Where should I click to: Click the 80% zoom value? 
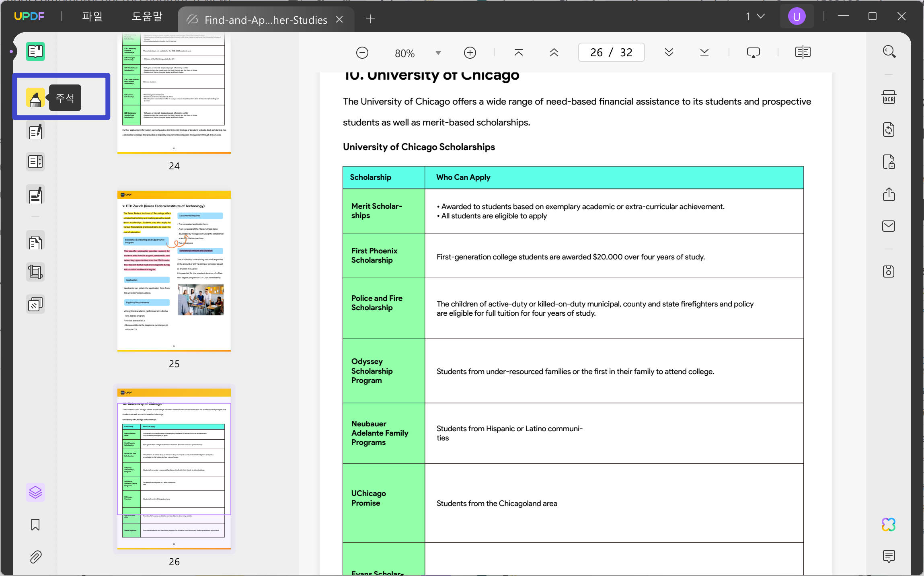[405, 53]
